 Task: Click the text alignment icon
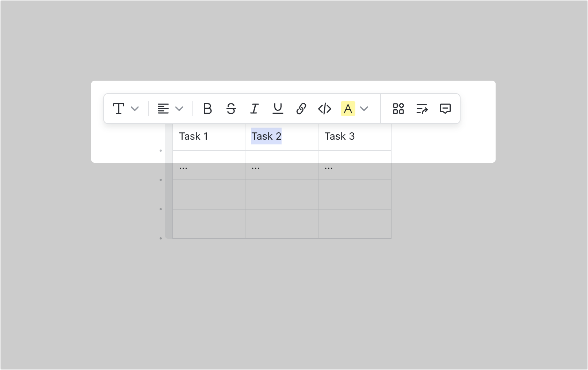163,108
